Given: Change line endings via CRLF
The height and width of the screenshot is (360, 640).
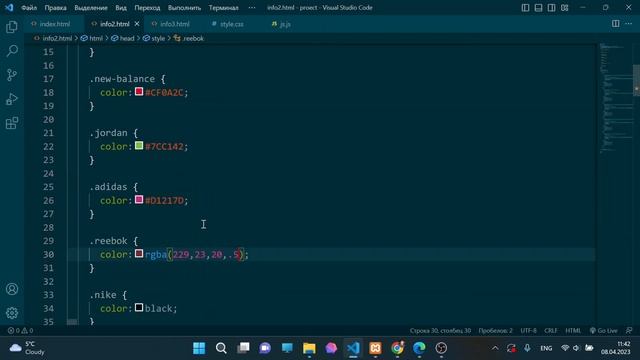Looking at the screenshot, I should [x=551, y=331].
